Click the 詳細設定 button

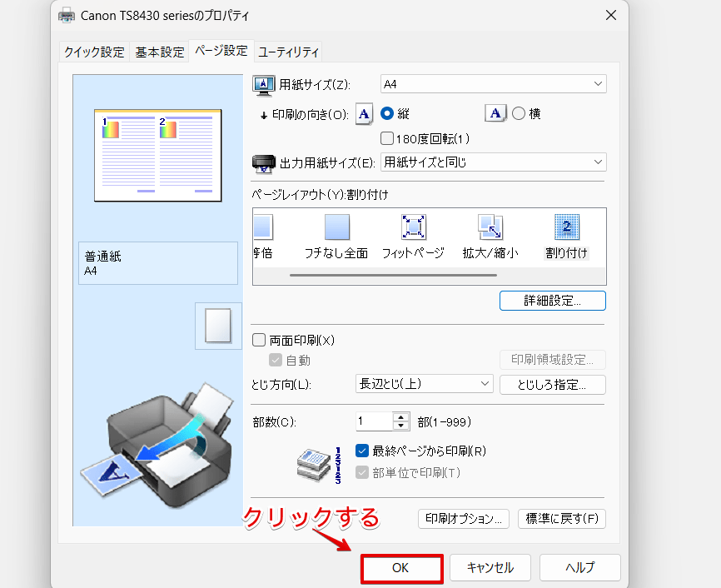click(552, 301)
